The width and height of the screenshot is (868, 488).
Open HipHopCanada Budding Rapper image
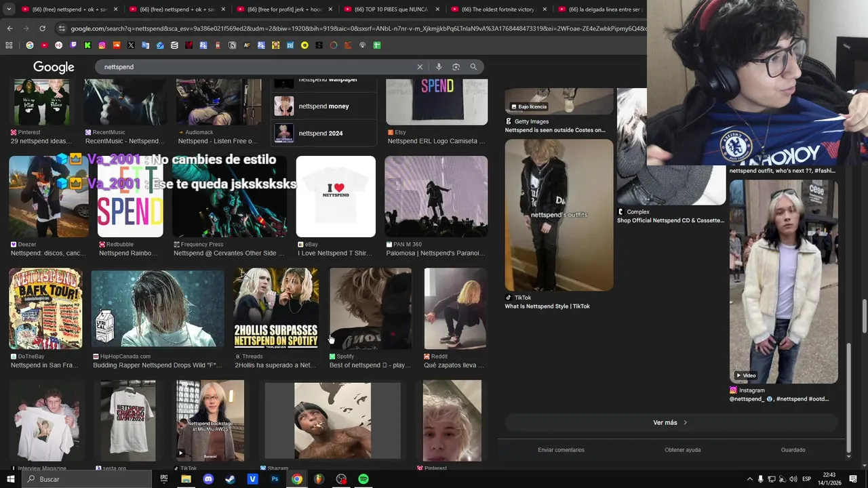coord(157,308)
